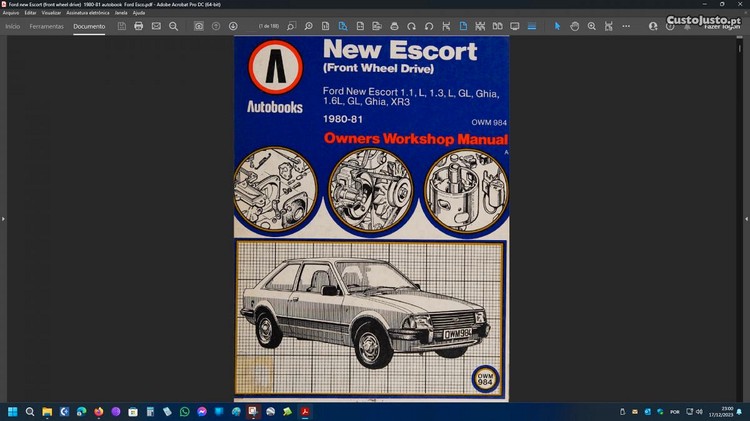Activate the arrow Selection tool
Viewport: 750px width, 421px height.
pos(558,26)
